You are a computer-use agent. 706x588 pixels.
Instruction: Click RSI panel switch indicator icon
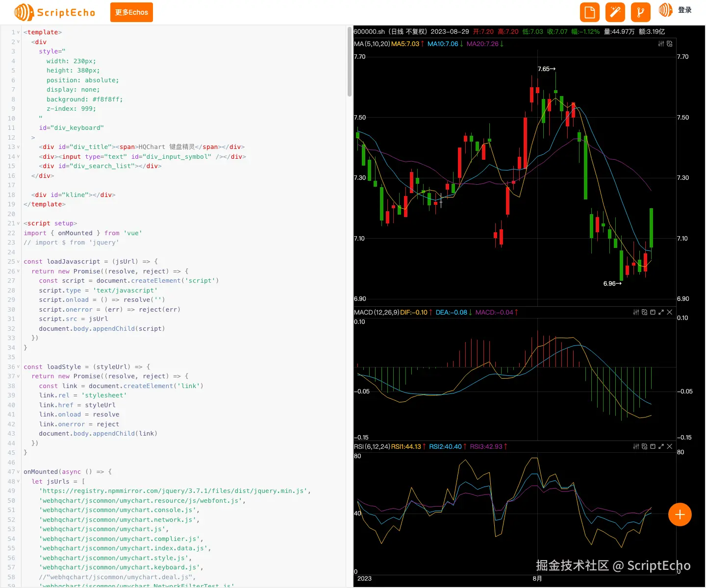[x=644, y=446]
